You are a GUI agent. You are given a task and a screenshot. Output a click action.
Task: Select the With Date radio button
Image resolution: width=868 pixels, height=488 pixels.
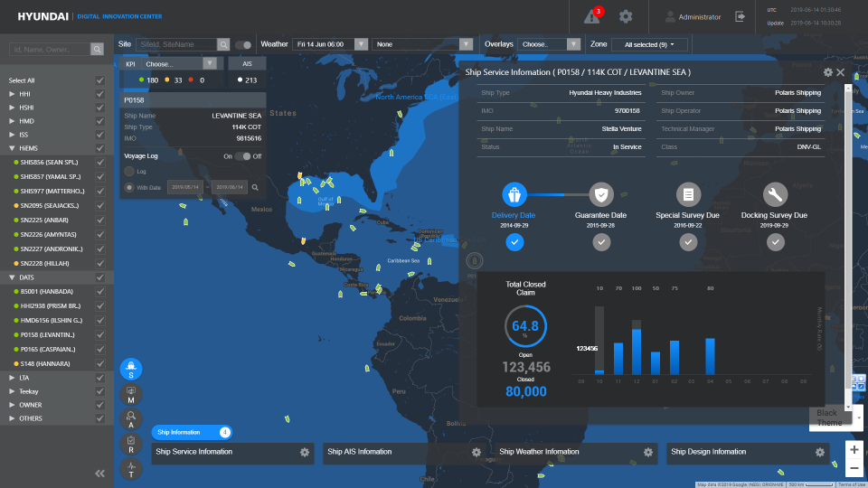point(129,188)
